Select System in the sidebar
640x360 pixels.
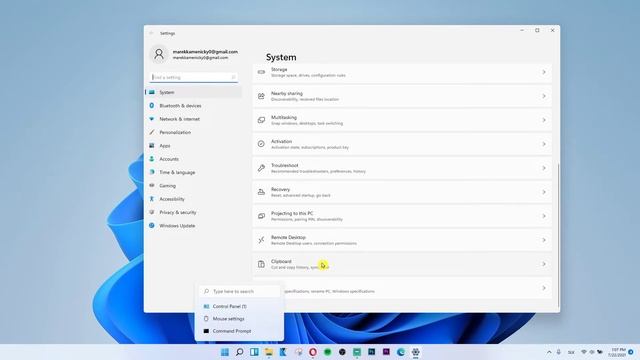(193, 92)
